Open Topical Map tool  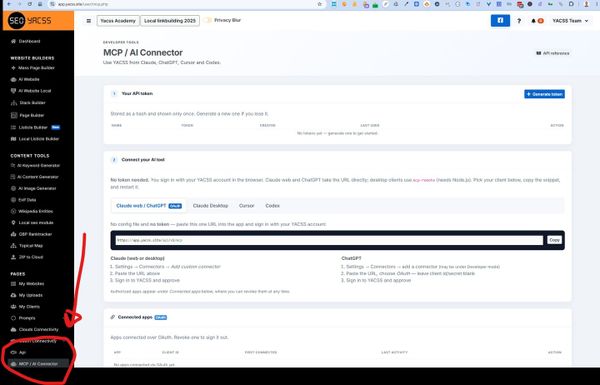(x=27, y=245)
